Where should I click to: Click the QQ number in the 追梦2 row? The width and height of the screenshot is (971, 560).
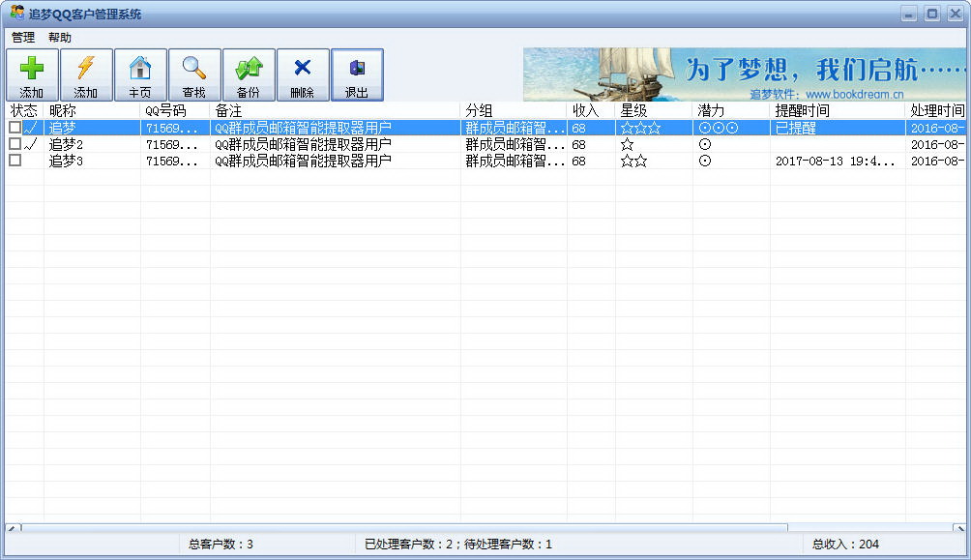click(172, 144)
